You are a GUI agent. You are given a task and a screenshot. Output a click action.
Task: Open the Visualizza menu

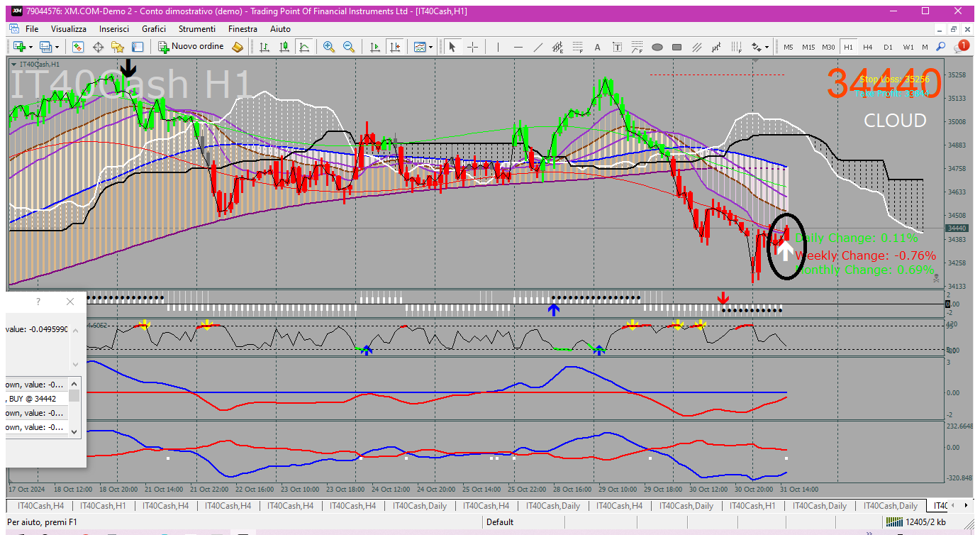pos(69,29)
